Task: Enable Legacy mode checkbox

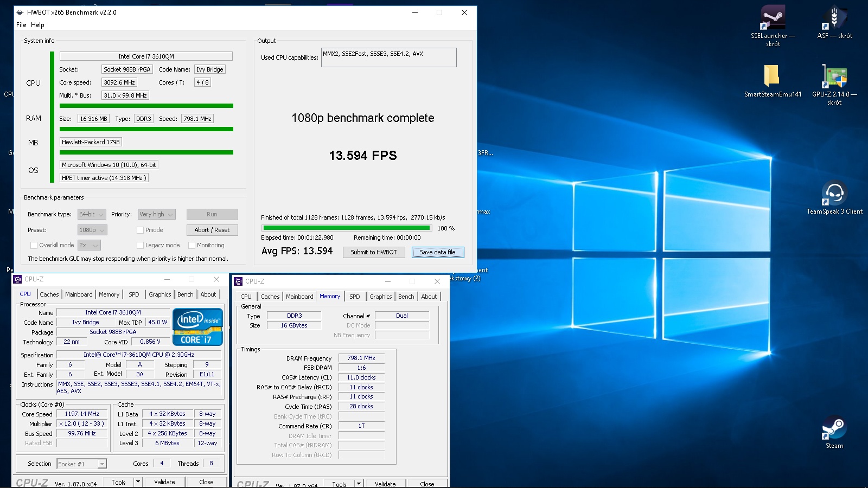Action: (140, 245)
